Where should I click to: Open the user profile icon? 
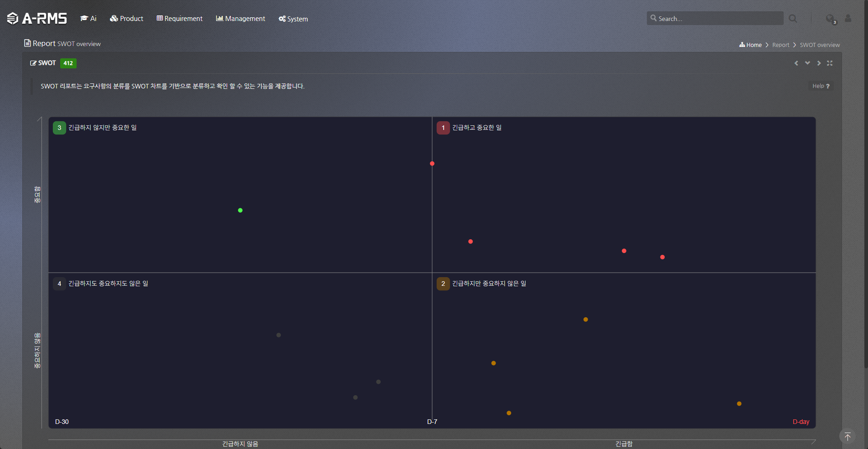[848, 18]
